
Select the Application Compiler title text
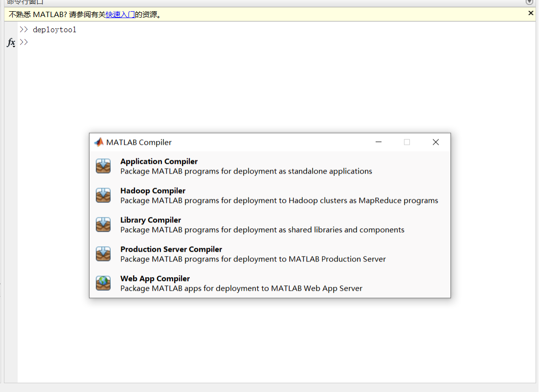(159, 161)
